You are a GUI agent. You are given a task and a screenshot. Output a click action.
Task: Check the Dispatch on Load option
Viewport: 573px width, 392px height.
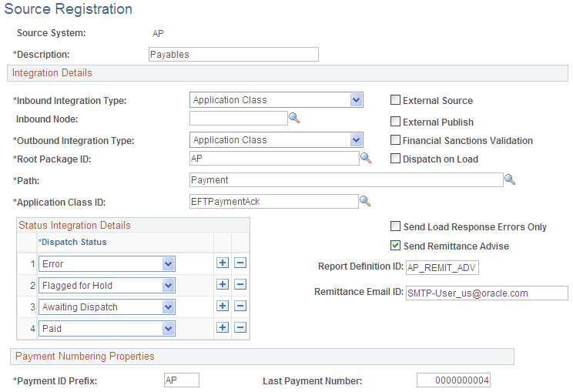click(395, 159)
